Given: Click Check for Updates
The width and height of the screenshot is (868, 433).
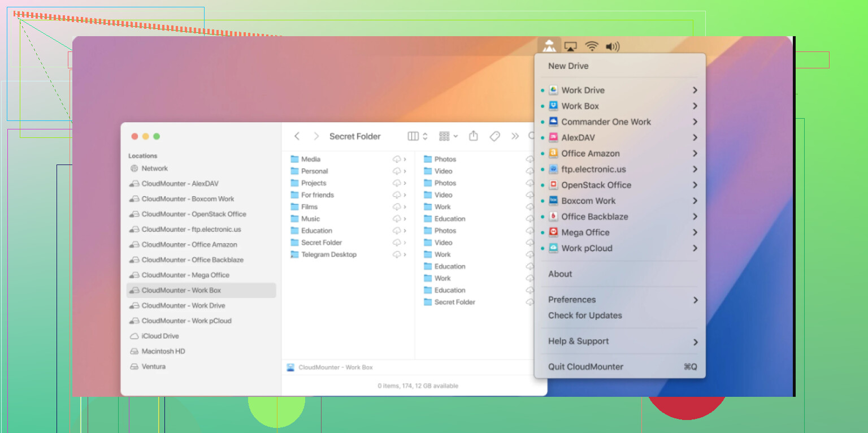Looking at the screenshot, I should 585,315.
